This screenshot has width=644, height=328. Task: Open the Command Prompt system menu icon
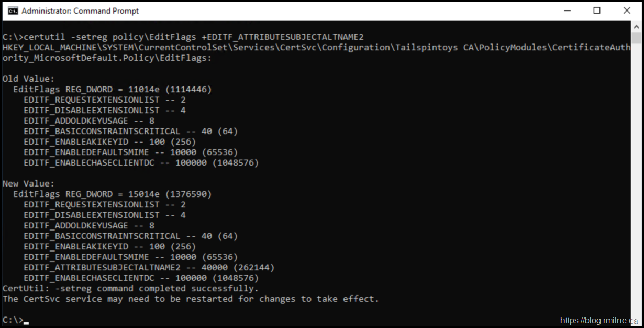(x=13, y=10)
